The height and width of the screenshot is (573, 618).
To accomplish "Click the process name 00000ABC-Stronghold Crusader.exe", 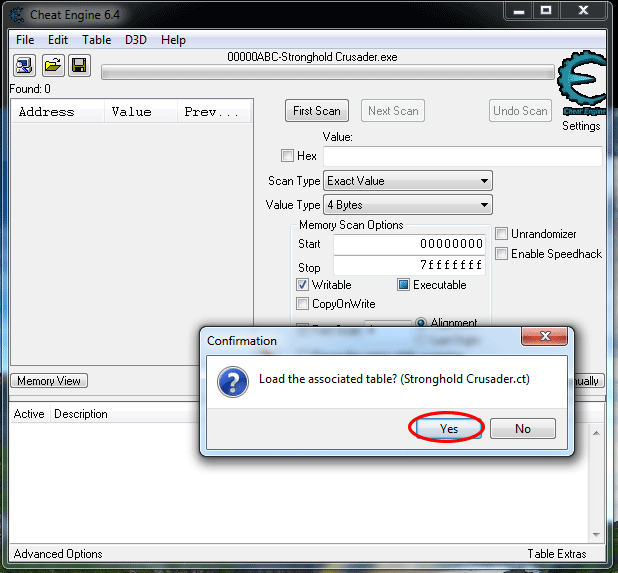I will [312, 57].
